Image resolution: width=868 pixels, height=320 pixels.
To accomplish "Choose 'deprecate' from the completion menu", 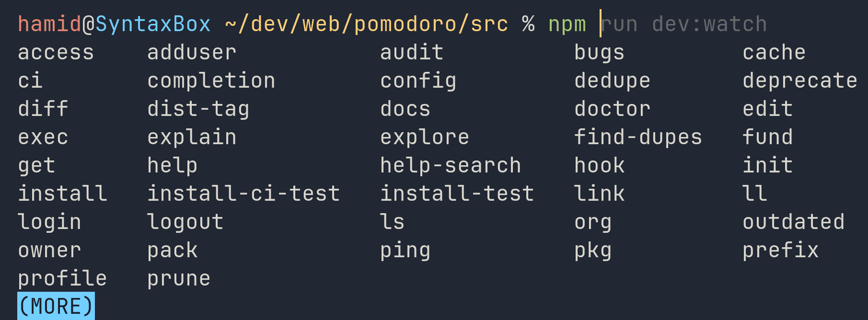I will pos(800,81).
